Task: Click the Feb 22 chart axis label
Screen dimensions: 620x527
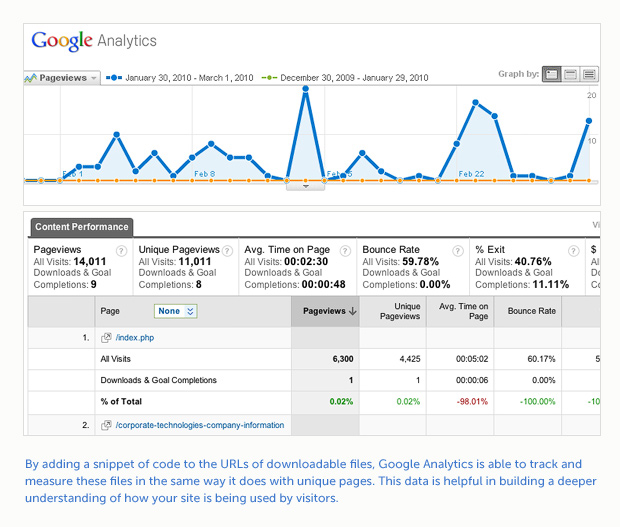Action: (471, 174)
